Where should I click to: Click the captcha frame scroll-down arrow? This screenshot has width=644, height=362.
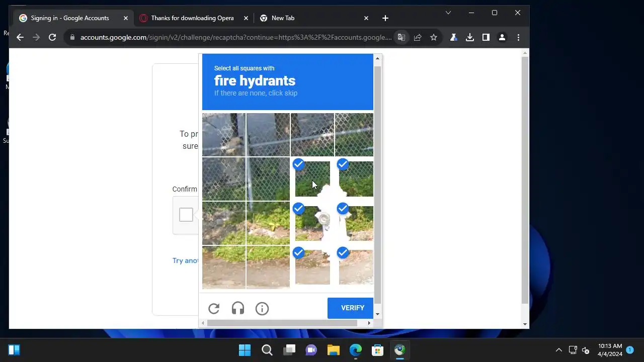pos(377,314)
